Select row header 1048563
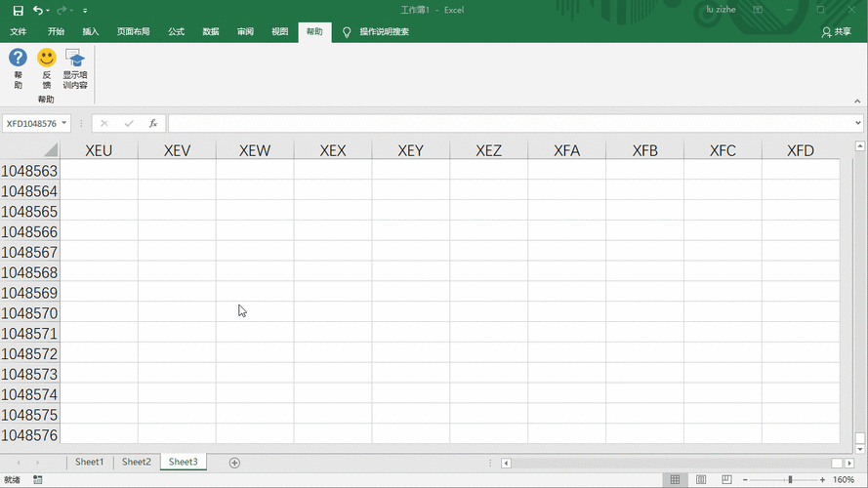The image size is (868, 488). pyautogui.click(x=29, y=171)
